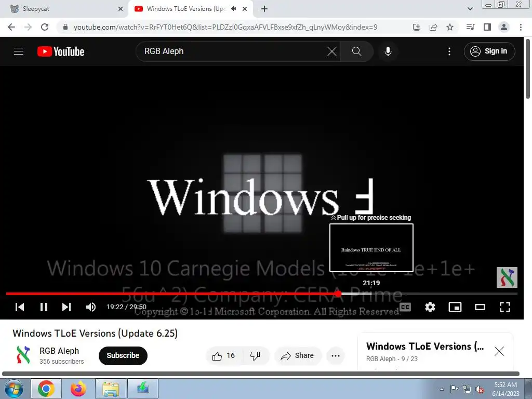Clear the YouTube search box text
532x399 pixels.
pos(332,51)
